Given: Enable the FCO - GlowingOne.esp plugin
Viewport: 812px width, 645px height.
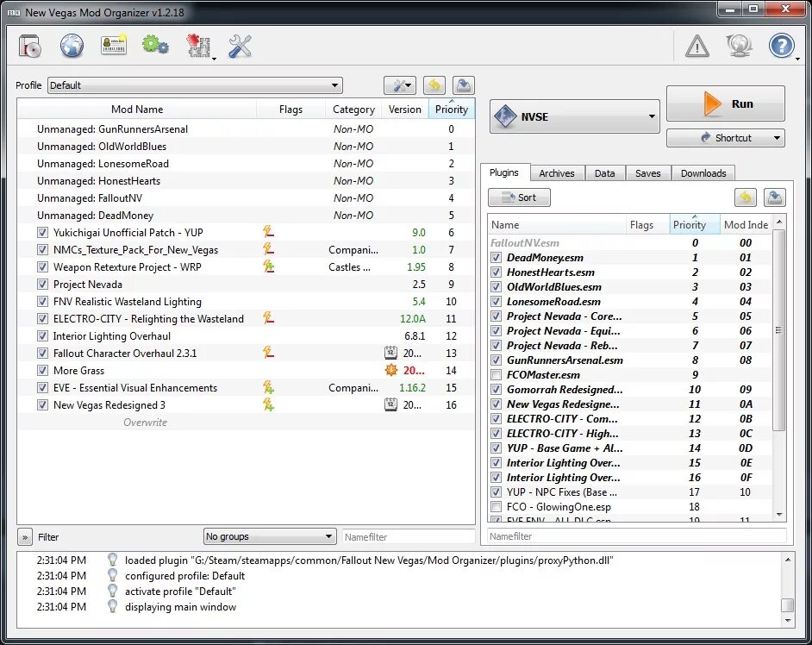Looking at the screenshot, I should coord(497,507).
